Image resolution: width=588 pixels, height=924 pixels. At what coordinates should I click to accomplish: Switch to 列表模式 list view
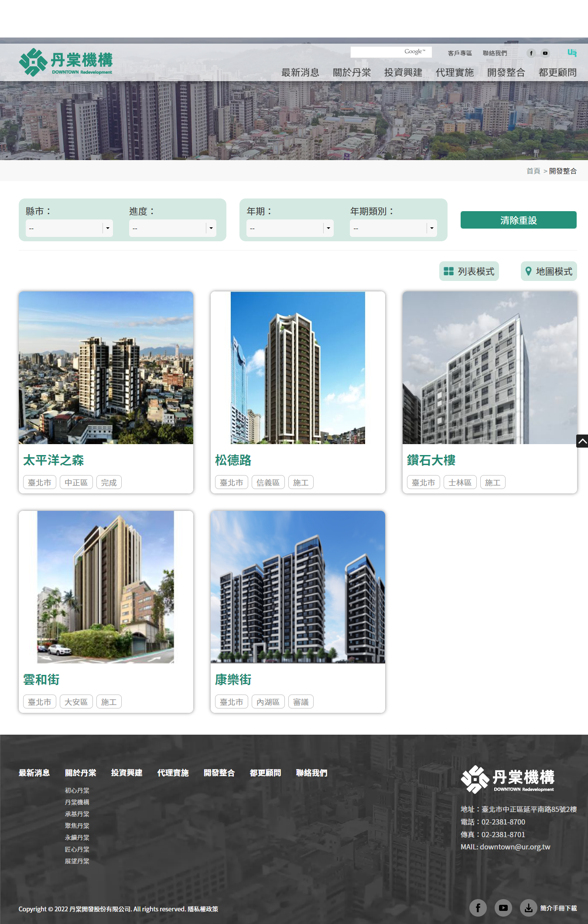tap(469, 271)
